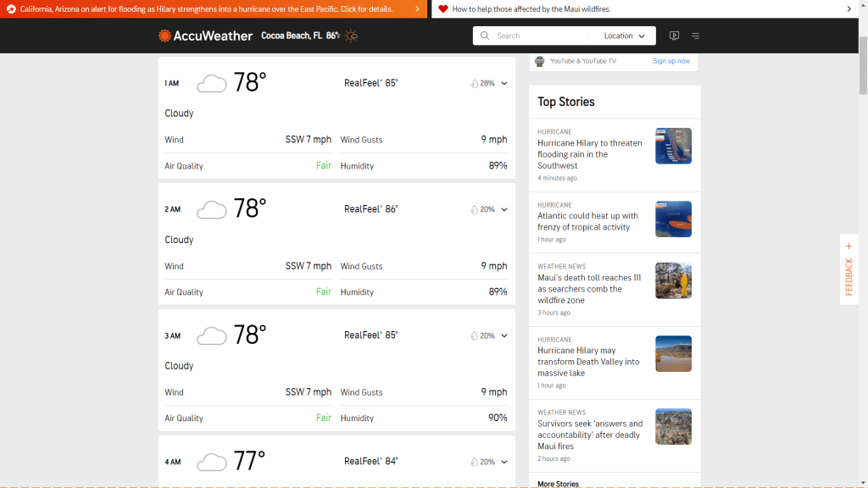Click the plus icon above the Feedback tab
Screen dimensions: 868x488
(x=849, y=246)
